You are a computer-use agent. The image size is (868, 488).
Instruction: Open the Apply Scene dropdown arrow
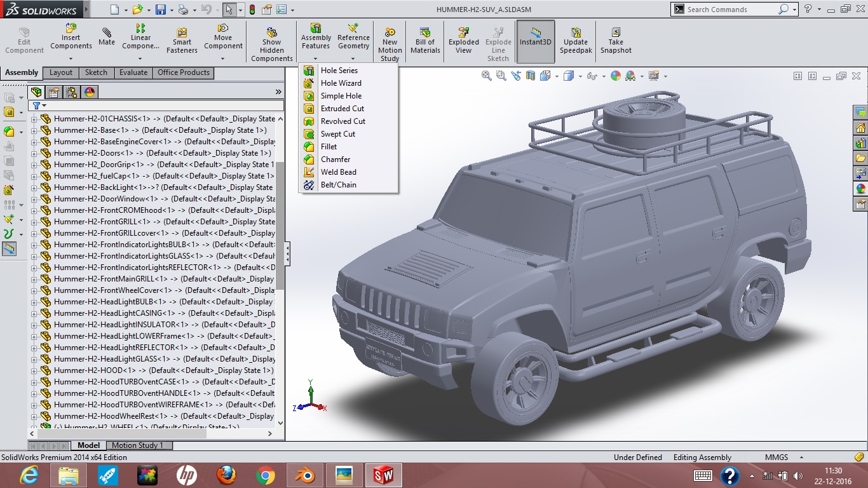click(642, 76)
